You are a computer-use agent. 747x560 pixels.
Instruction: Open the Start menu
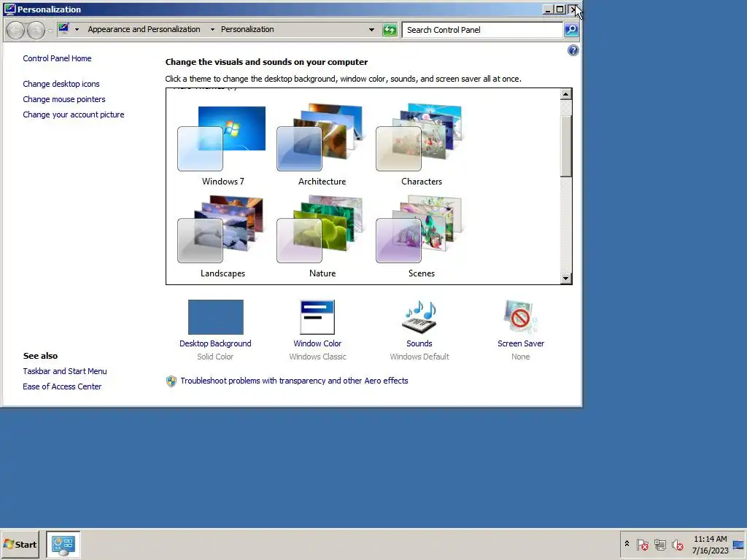[x=20, y=544]
